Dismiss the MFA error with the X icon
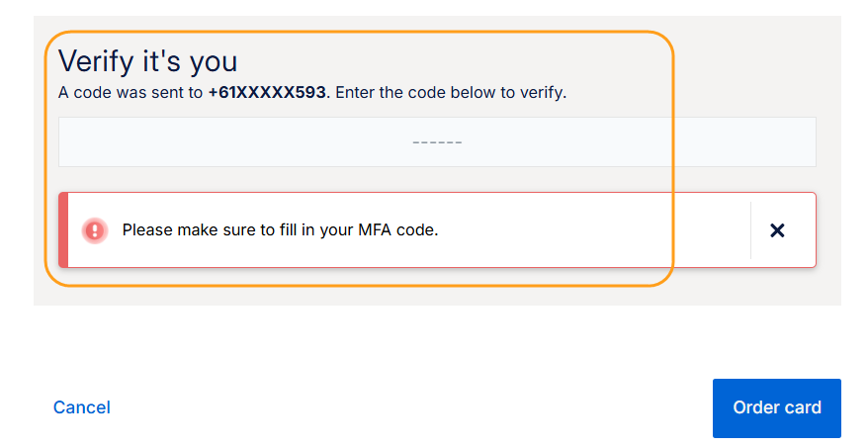 click(x=777, y=230)
